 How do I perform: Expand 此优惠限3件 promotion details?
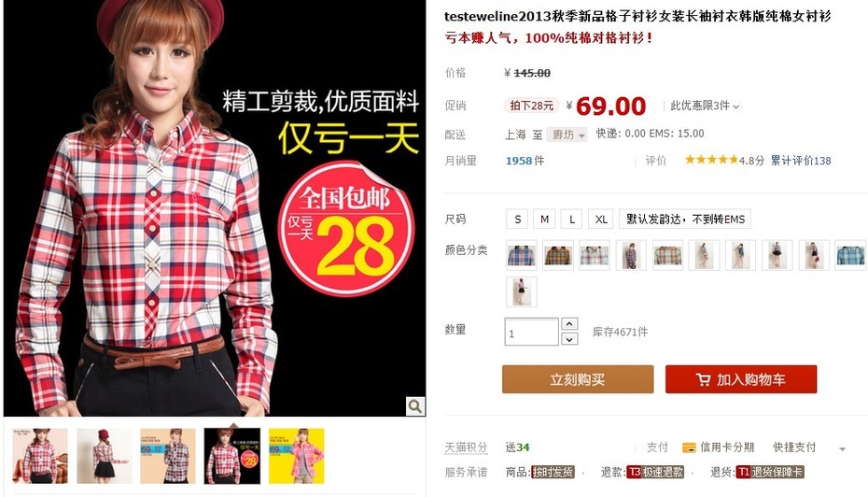(x=705, y=106)
